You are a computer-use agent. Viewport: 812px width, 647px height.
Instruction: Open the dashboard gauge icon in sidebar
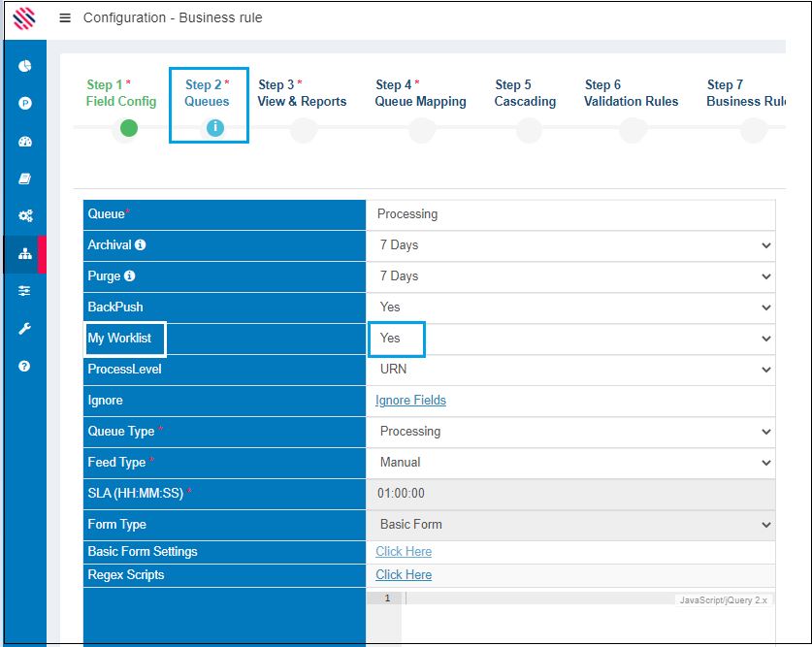click(25, 141)
